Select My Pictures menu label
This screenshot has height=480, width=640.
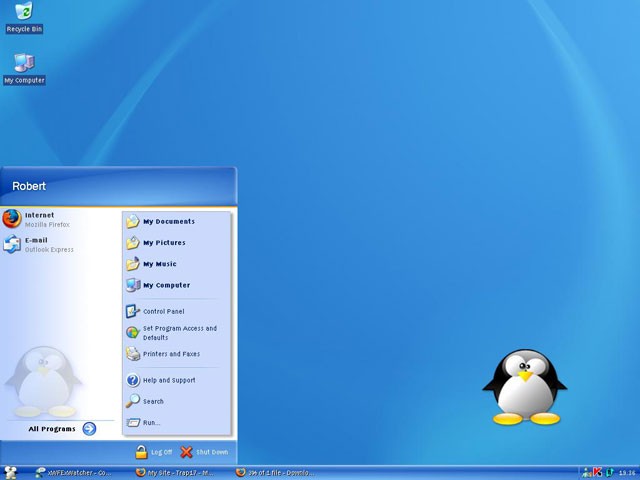[x=164, y=243]
